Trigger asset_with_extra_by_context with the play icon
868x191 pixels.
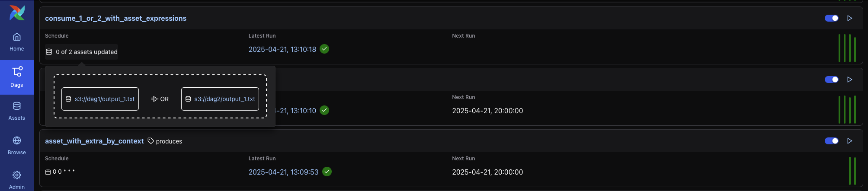coord(850,141)
